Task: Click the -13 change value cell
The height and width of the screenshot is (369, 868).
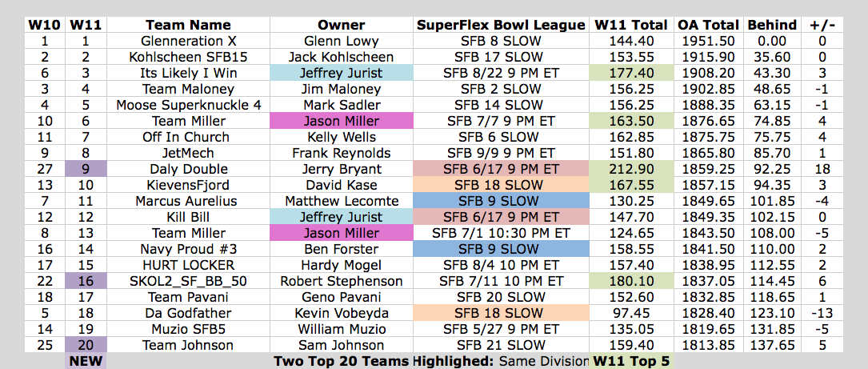Action: [822, 314]
